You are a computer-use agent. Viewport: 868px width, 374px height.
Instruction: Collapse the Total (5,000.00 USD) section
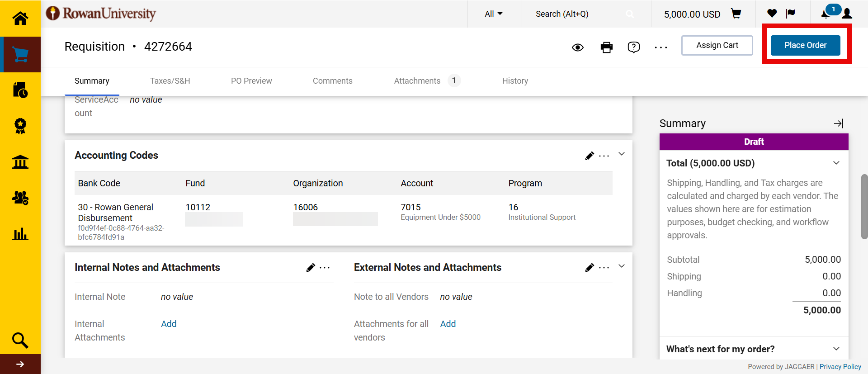pyautogui.click(x=836, y=163)
